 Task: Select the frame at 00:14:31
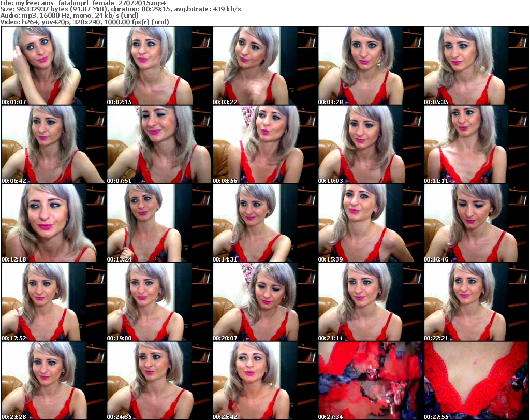265,223
